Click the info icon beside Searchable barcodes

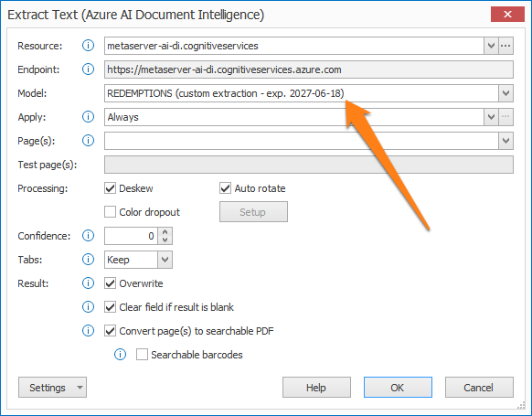[120, 354]
